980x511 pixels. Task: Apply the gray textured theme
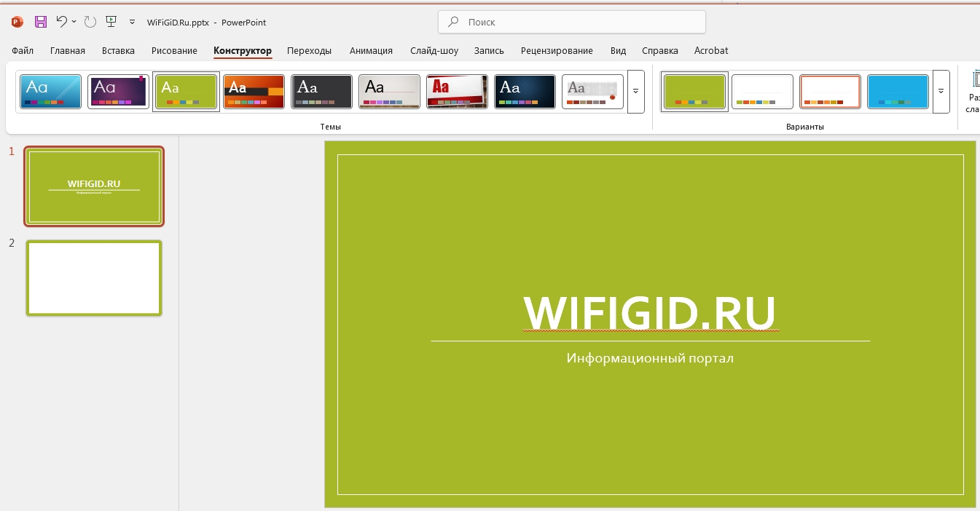click(592, 92)
